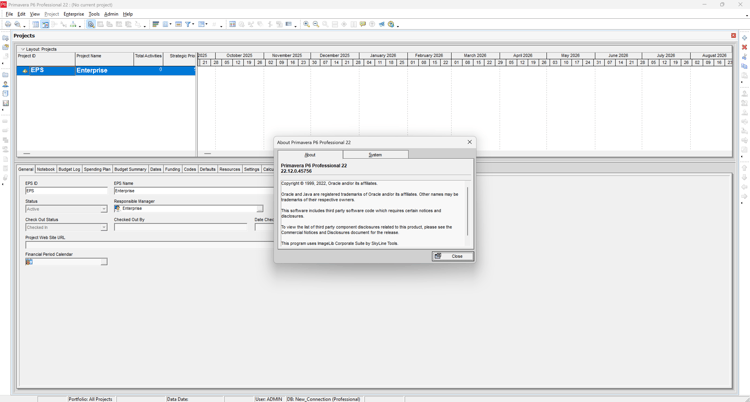
Task: Open the Columns dropdown icon in toolbar
Action: coord(165,24)
